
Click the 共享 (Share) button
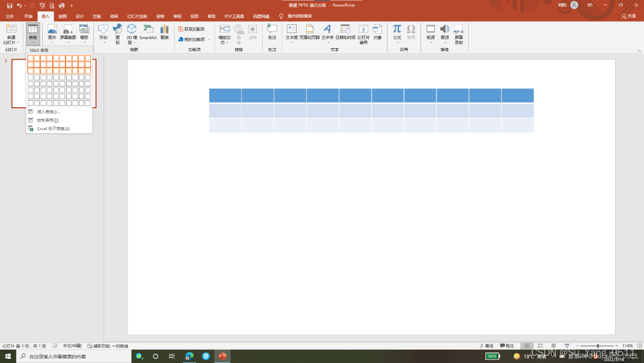pyautogui.click(x=628, y=16)
